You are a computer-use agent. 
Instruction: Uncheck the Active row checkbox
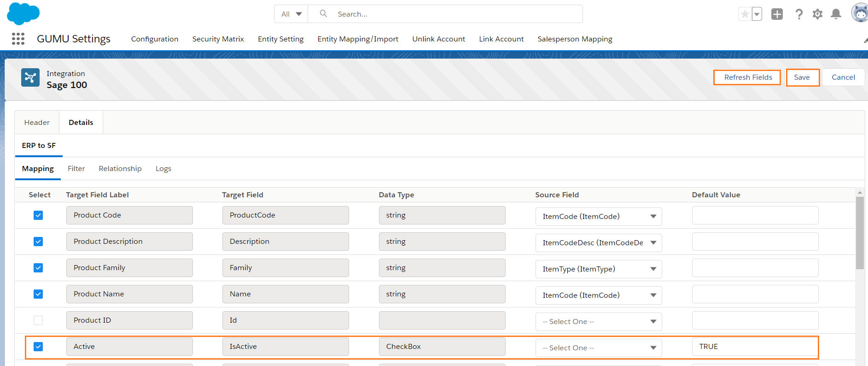click(x=38, y=347)
